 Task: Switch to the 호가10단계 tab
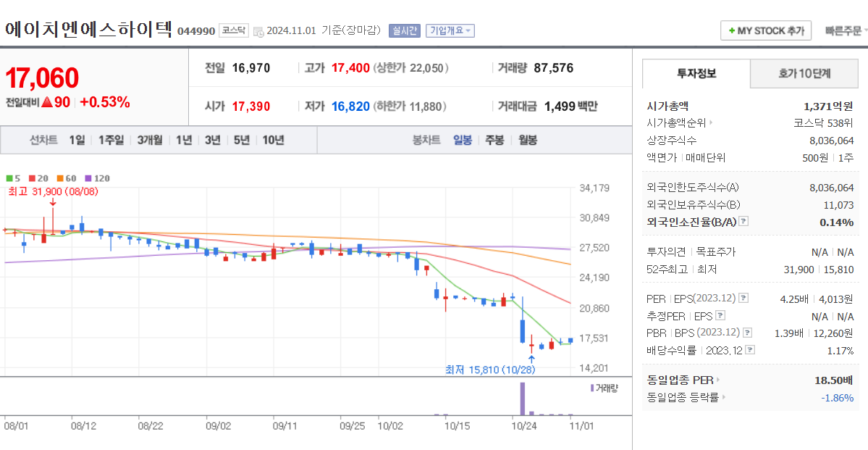(x=804, y=73)
